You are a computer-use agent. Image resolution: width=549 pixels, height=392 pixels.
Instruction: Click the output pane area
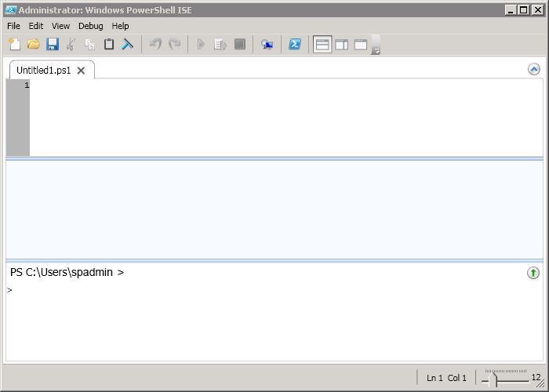274,210
